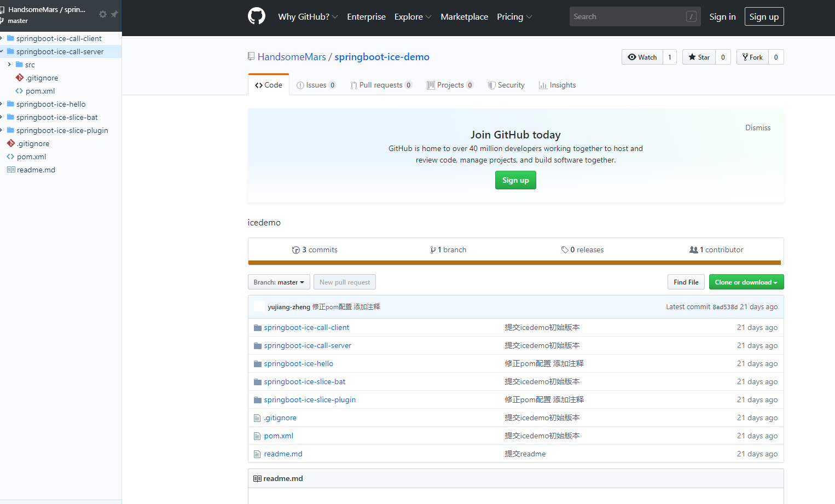Image resolution: width=835 pixels, height=504 pixels.
Task: Click Marketplace in top navigation
Action: (x=464, y=16)
